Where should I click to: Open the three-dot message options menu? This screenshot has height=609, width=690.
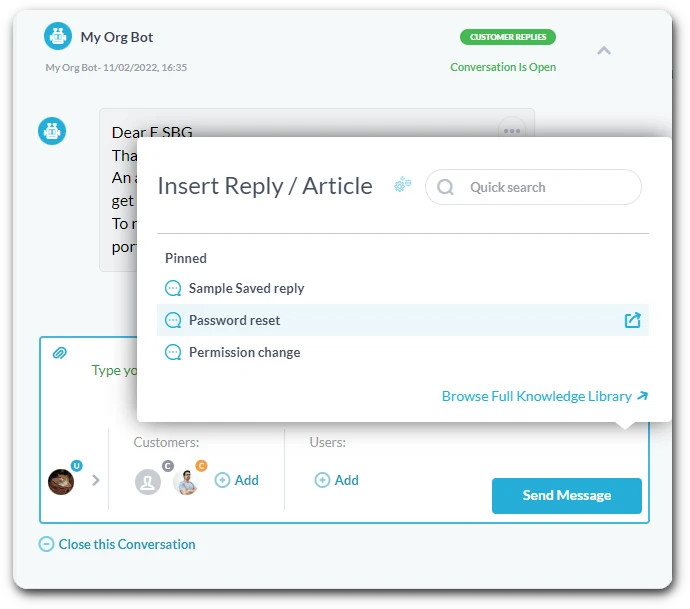click(x=512, y=130)
